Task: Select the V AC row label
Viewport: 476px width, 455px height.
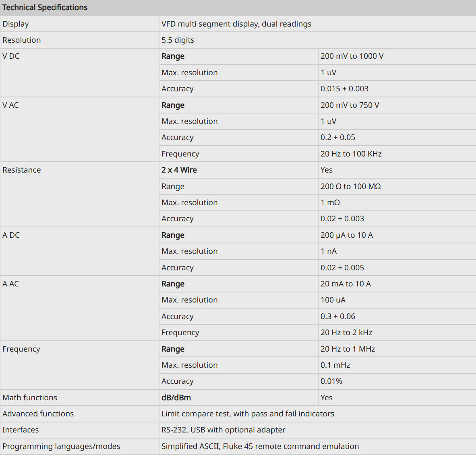Action: [x=10, y=105]
